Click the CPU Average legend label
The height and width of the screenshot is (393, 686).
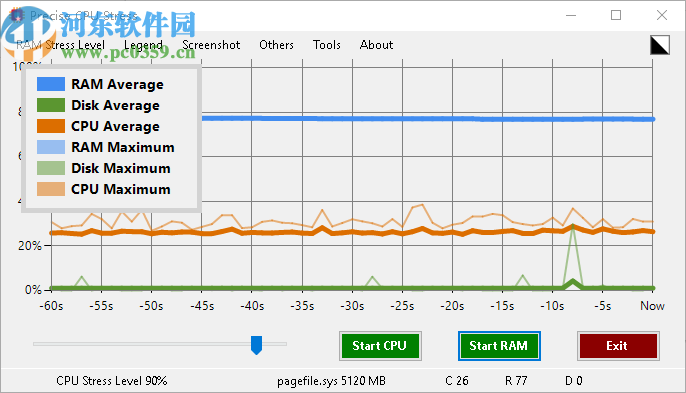[116, 126]
